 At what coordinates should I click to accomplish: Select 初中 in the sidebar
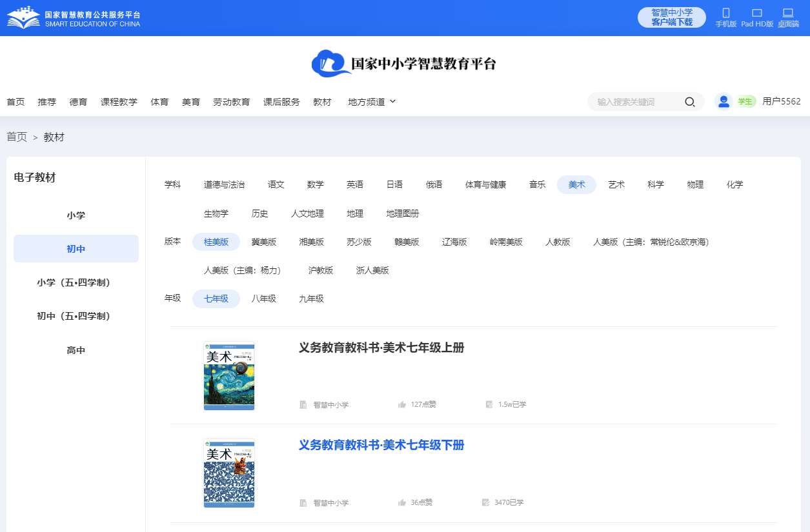click(x=76, y=249)
